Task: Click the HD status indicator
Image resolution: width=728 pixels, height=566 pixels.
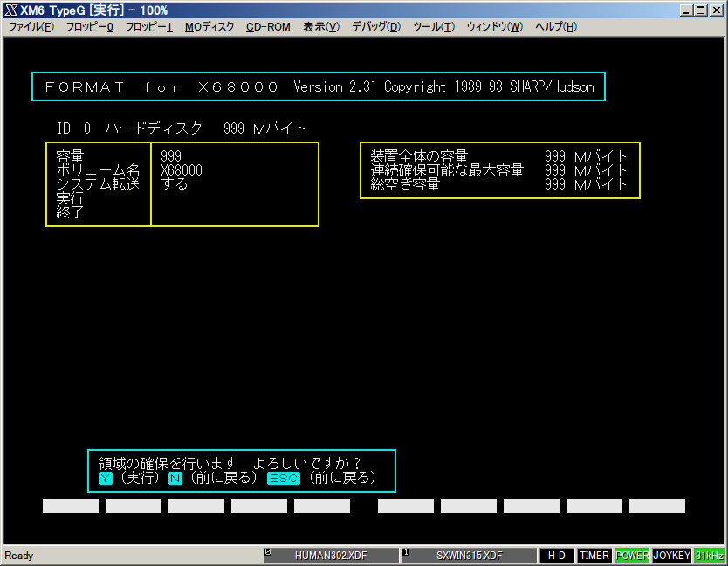Action: click(557, 556)
